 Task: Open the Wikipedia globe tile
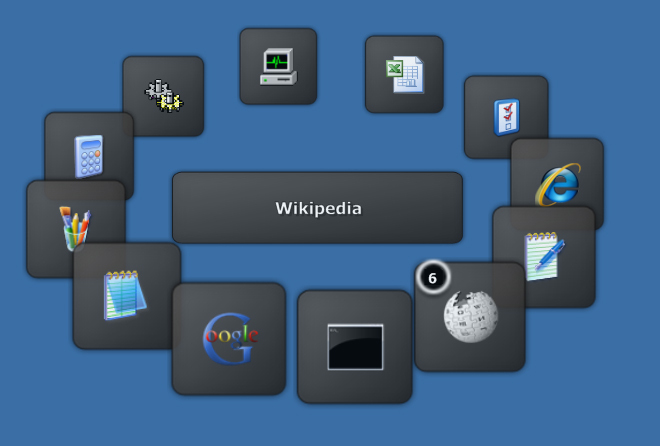point(470,316)
